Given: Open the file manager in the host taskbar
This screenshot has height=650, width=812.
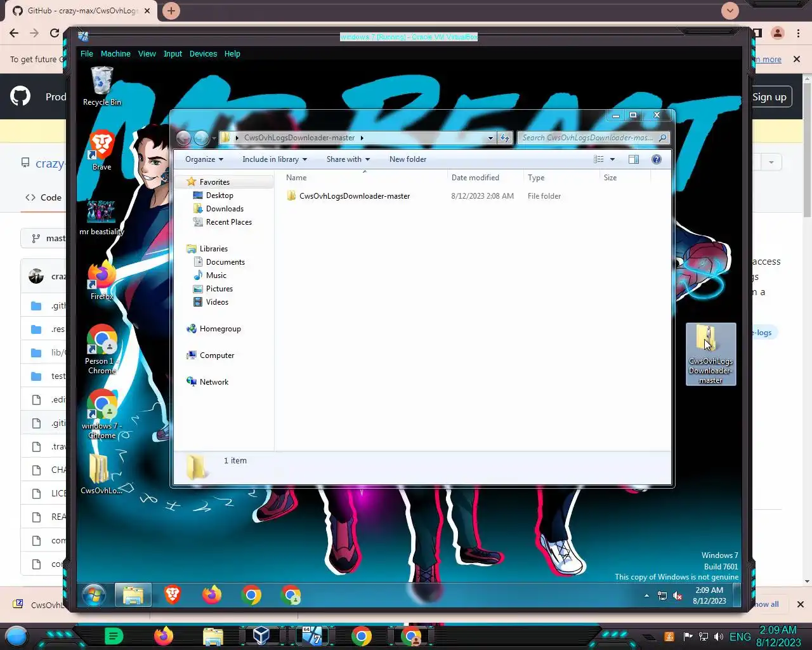Looking at the screenshot, I should point(213,636).
